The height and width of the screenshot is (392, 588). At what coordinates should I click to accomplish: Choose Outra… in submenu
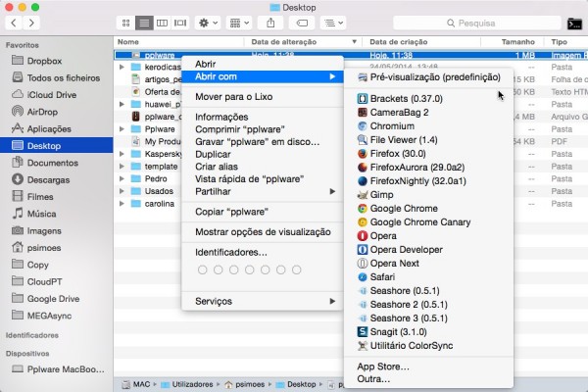click(428, 379)
